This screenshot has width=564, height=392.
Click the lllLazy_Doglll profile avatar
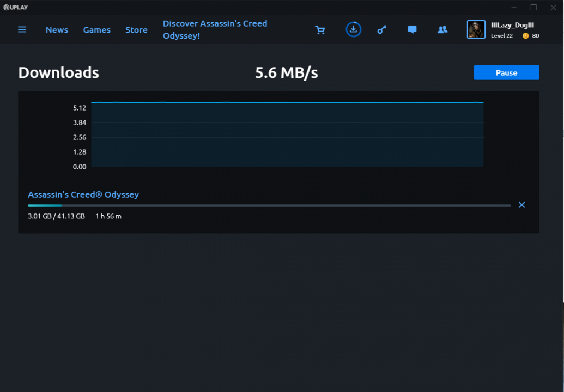point(476,29)
